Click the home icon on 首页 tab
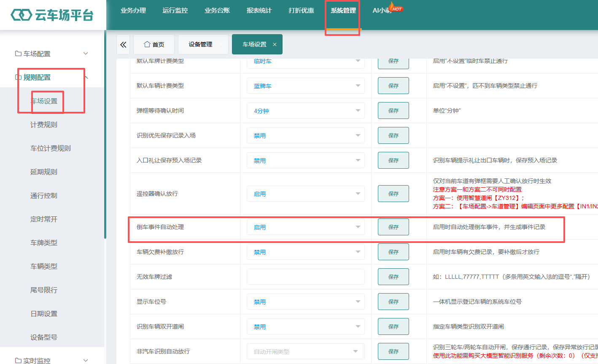Viewport: 598px width, 364px height. (x=147, y=44)
